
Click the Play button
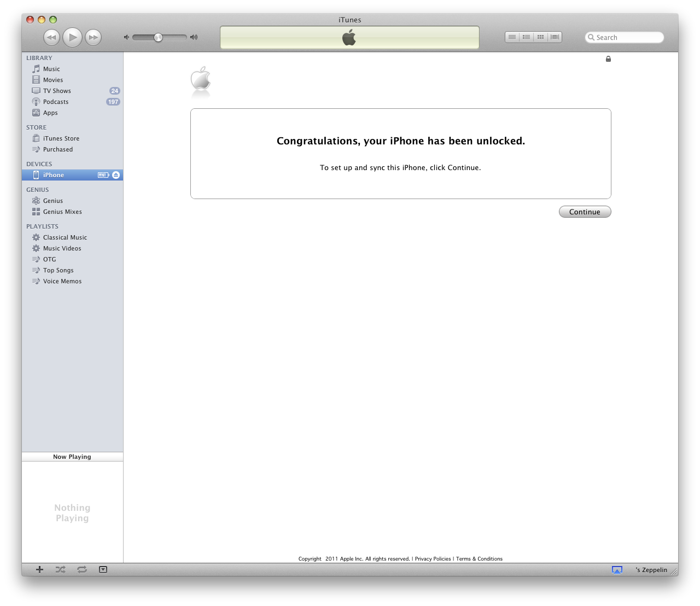(73, 37)
